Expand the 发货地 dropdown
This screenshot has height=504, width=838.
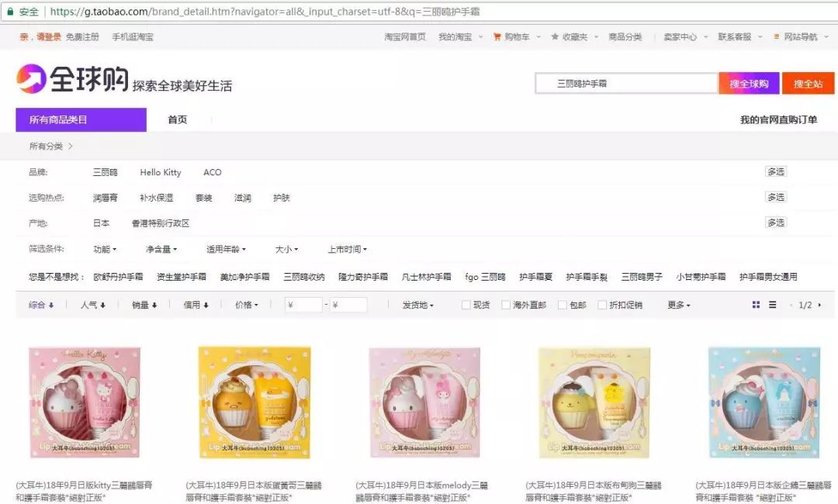[x=418, y=305]
